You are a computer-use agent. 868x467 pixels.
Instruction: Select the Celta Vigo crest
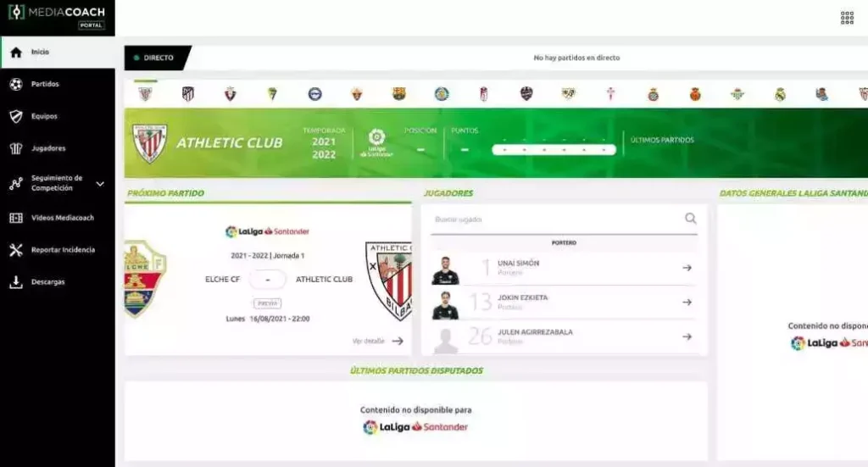coord(610,94)
